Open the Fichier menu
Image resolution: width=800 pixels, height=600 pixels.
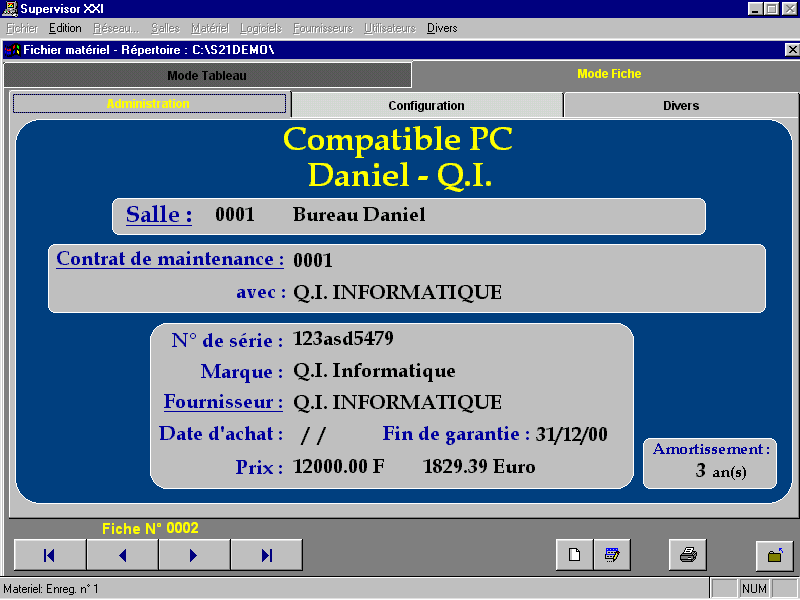pyautogui.click(x=22, y=28)
